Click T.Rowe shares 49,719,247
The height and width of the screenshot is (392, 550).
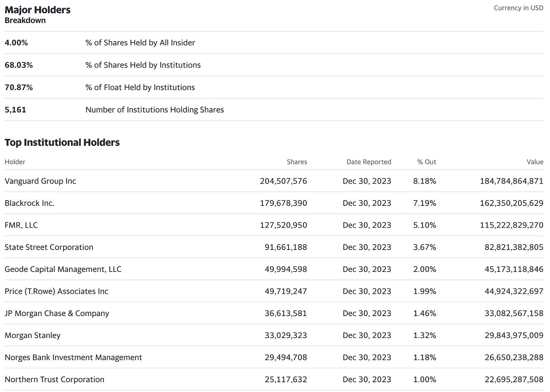click(286, 291)
